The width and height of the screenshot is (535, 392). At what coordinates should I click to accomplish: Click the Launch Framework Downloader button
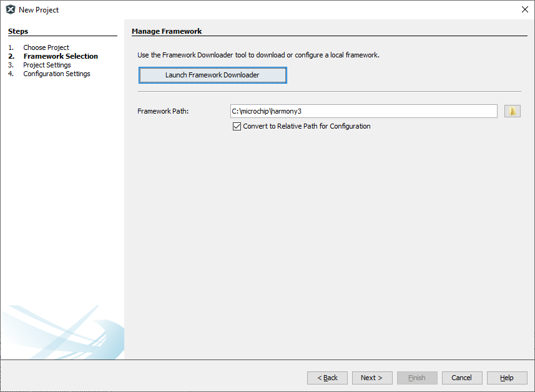[212, 75]
